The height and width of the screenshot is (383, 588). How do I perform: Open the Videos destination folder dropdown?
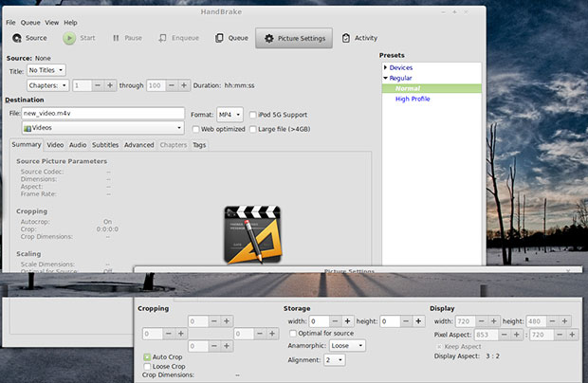tap(103, 128)
